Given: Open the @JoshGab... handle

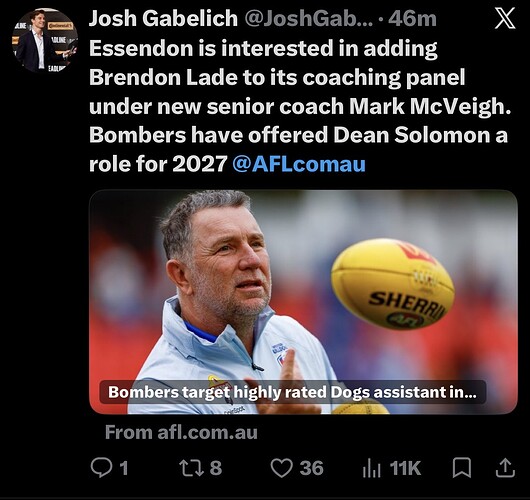Looking at the screenshot, I should (308, 19).
